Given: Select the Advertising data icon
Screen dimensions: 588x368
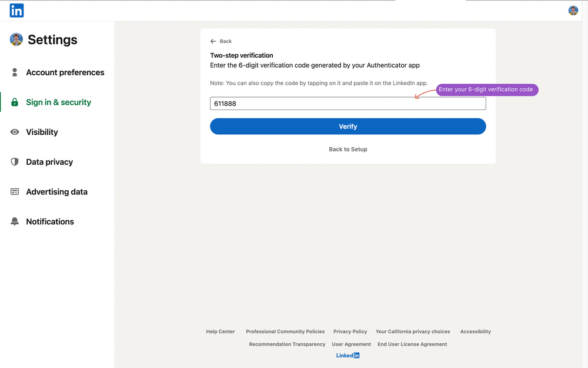Looking at the screenshot, I should (x=14, y=191).
